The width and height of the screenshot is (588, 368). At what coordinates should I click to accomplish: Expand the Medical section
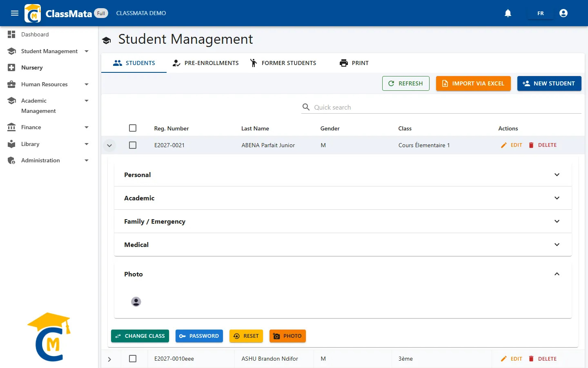click(x=343, y=245)
